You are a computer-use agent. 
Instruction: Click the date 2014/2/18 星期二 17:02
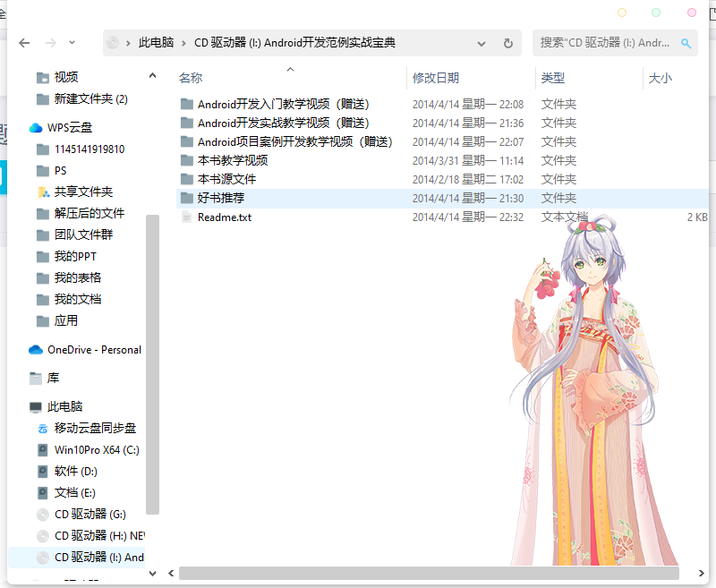(x=467, y=179)
